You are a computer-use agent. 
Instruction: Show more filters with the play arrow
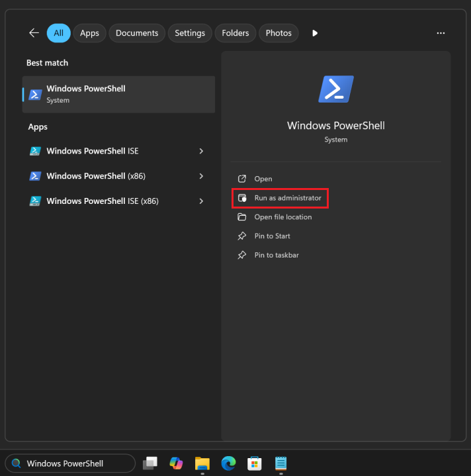coord(315,33)
